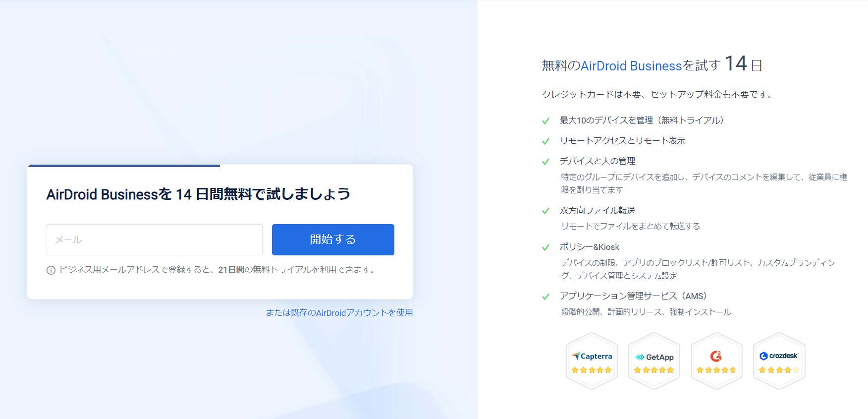This screenshot has height=419, width=868.
Task: Click the crozdesk rating badge
Action: [x=779, y=361]
